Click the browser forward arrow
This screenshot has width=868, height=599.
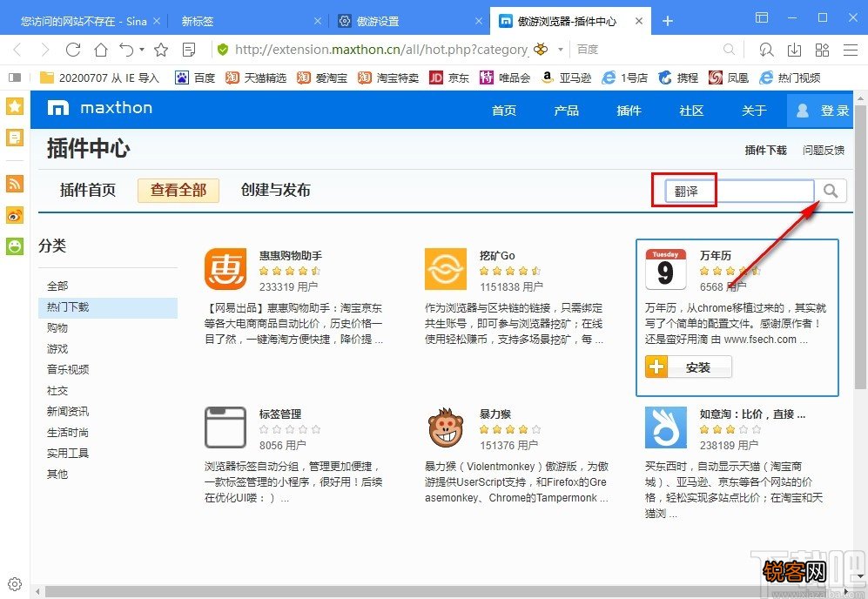pos(45,50)
